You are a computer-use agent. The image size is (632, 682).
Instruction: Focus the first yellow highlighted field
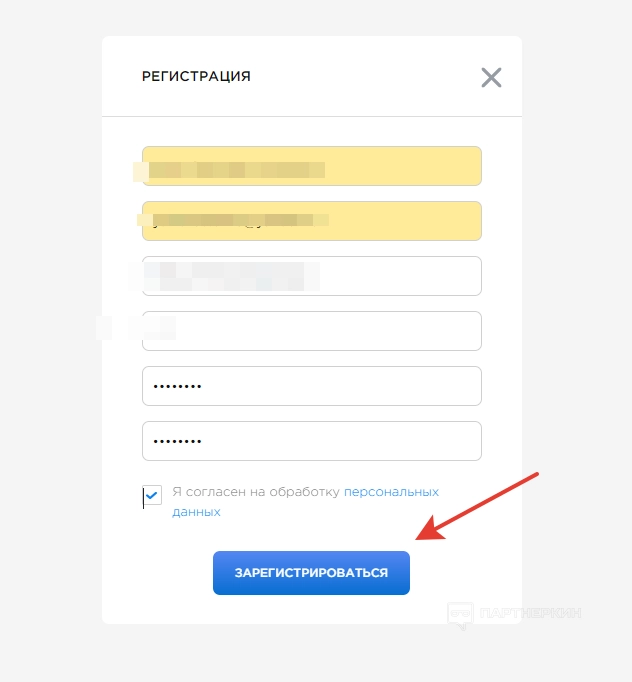tap(312, 166)
